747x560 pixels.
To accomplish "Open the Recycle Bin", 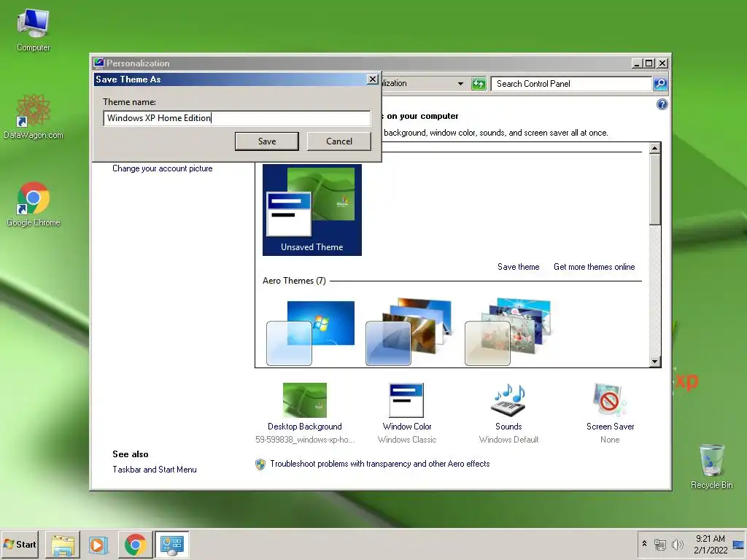I will 712,467.
